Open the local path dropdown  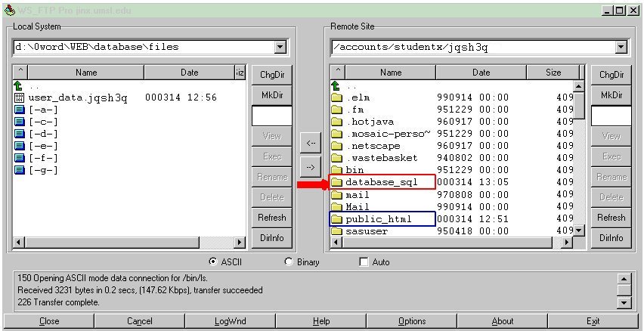tap(280, 47)
